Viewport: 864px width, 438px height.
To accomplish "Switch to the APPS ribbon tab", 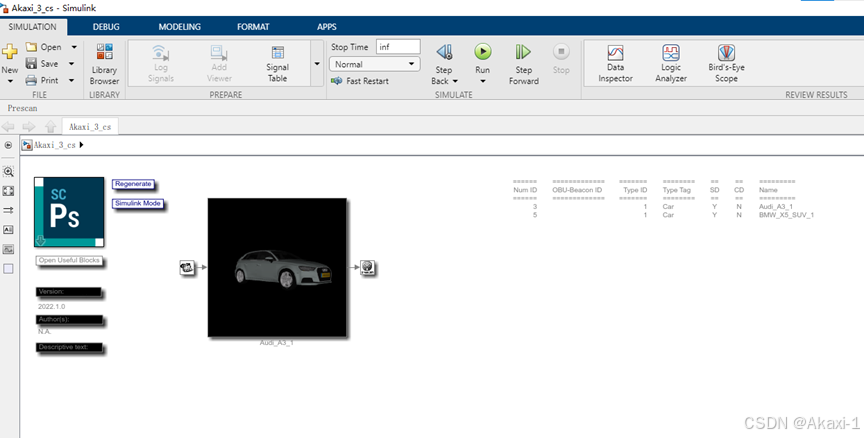I will (x=327, y=26).
